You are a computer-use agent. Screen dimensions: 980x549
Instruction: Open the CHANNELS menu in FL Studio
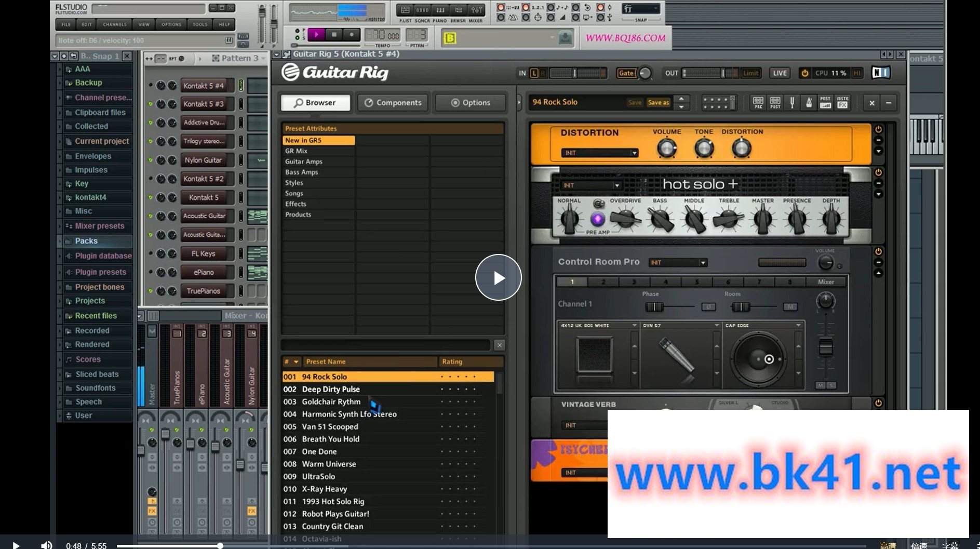click(x=115, y=24)
